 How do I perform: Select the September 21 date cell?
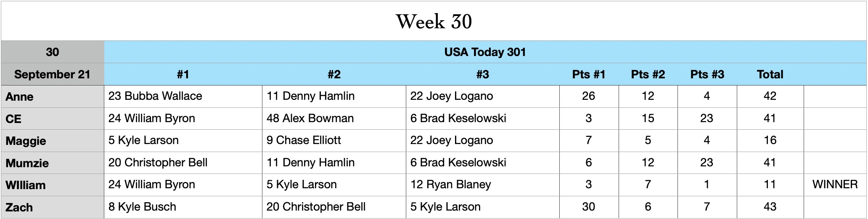click(x=52, y=75)
